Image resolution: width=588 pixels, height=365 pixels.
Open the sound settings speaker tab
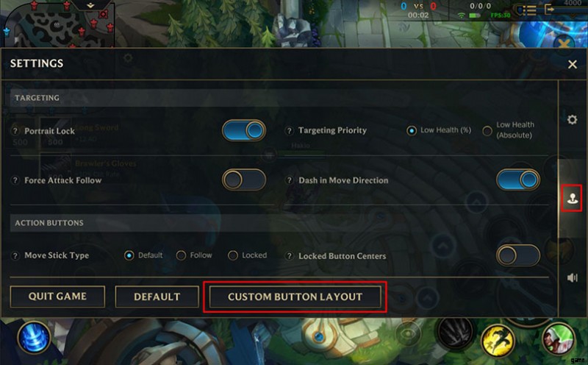click(x=573, y=277)
